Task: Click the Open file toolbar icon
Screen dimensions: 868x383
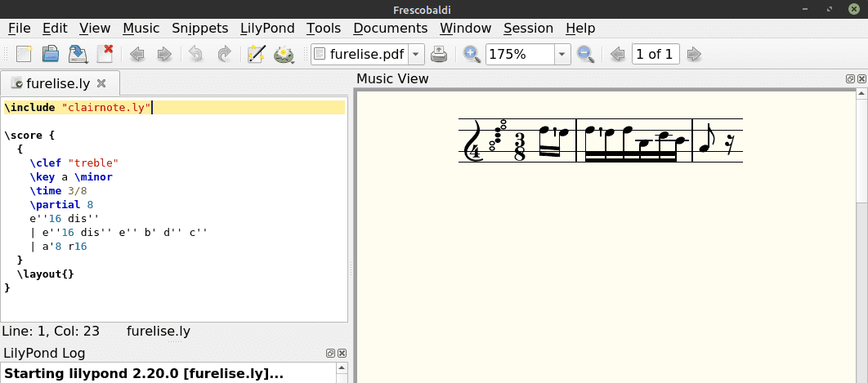Action: tap(51, 55)
